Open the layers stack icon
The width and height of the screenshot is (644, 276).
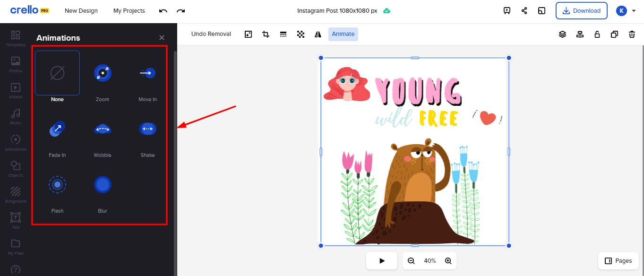pos(562,34)
